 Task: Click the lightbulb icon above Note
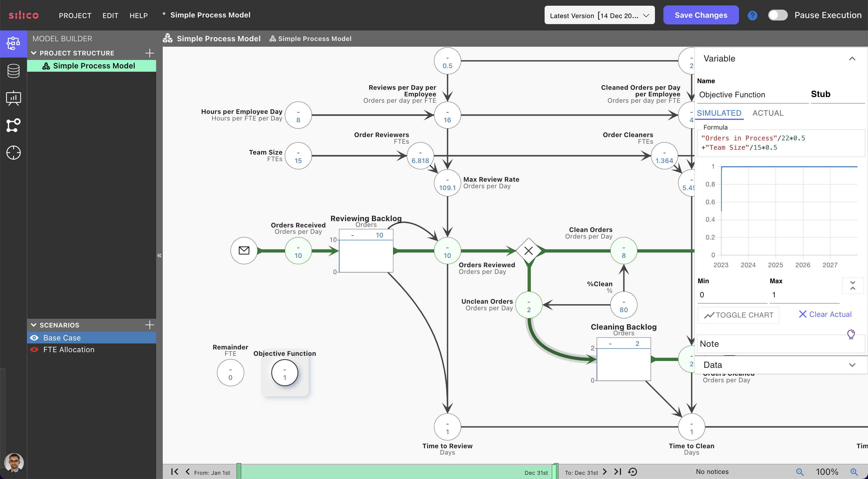(x=851, y=334)
